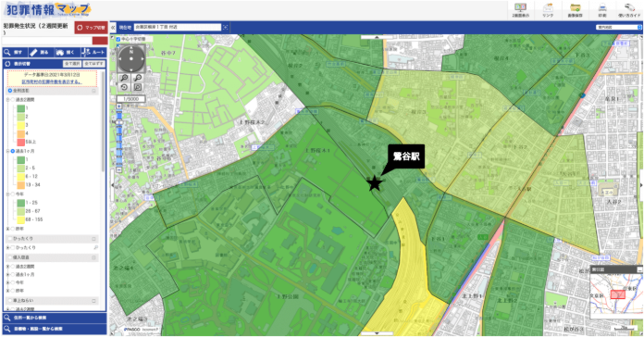Select the magnifier 探す search tool
644x337 pixels.
(x=15, y=52)
